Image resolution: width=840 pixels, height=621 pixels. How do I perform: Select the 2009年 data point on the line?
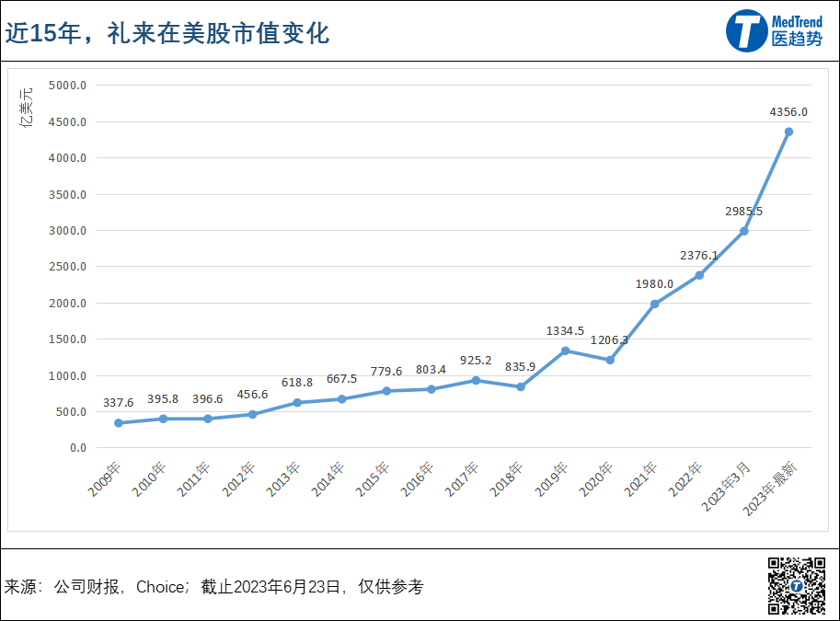119,423
